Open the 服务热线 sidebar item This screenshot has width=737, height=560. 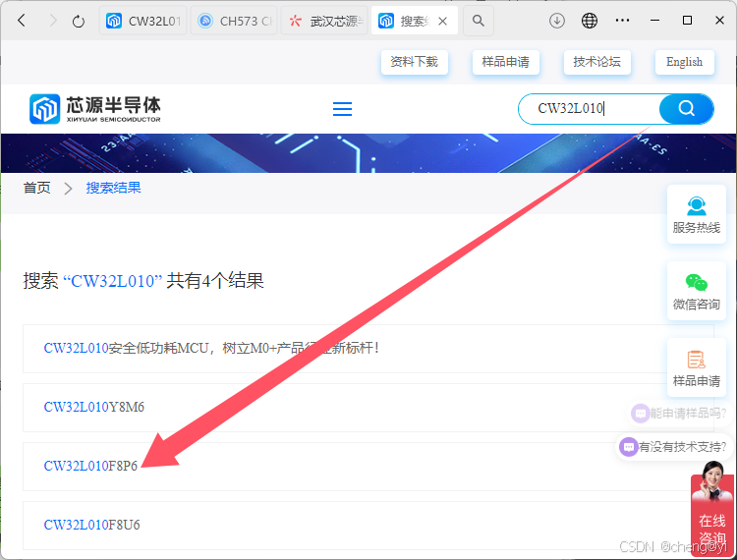tap(696, 214)
